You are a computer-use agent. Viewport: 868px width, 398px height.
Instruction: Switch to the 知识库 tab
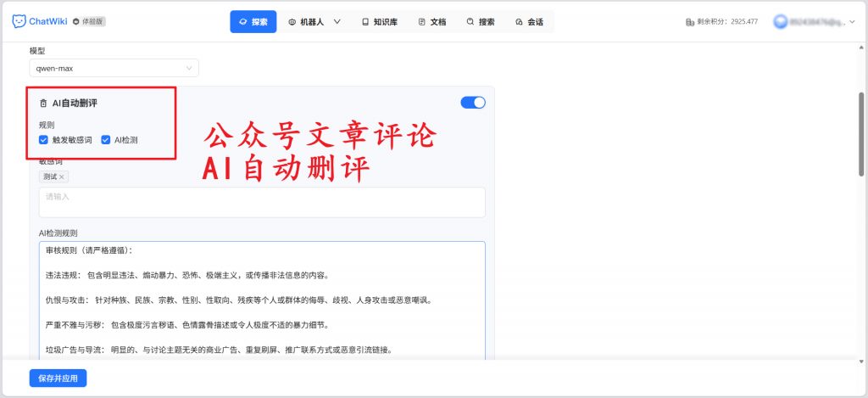tap(380, 22)
